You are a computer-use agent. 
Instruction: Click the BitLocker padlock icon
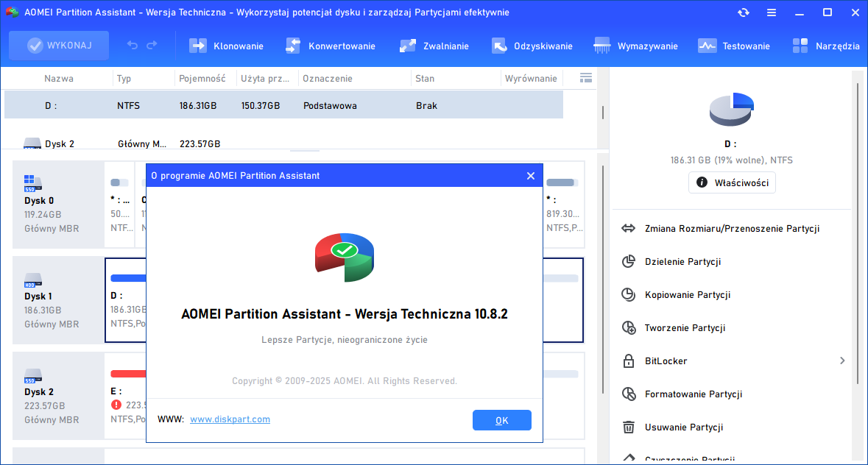[x=628, y=361]
